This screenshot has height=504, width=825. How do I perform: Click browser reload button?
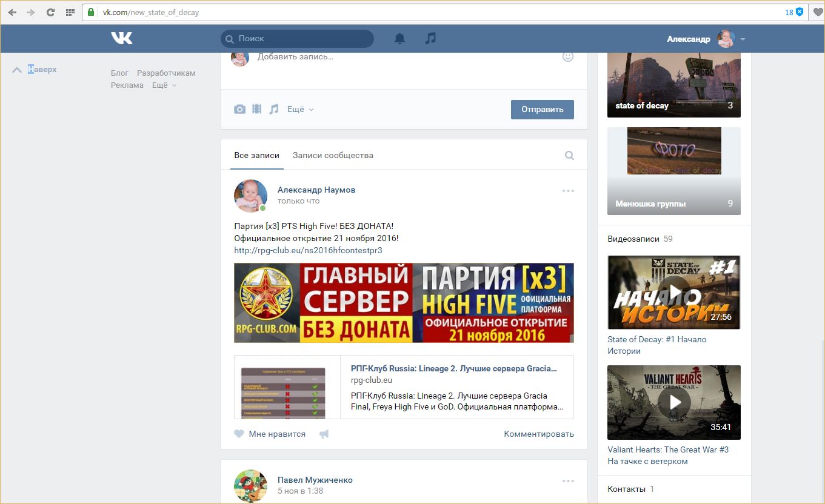tap(50, 12)
